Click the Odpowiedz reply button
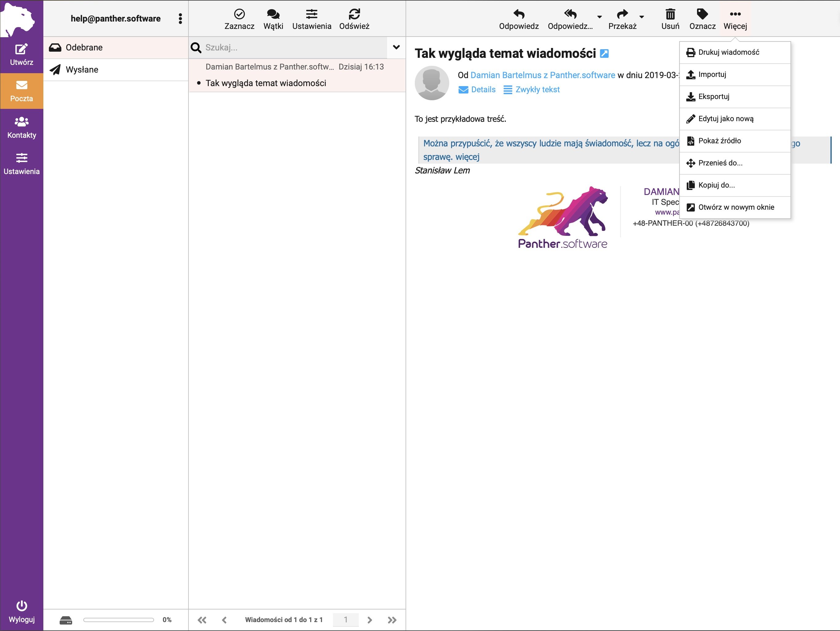The width and height of the screenshot is (840, 631). click(x=519, y=19)
